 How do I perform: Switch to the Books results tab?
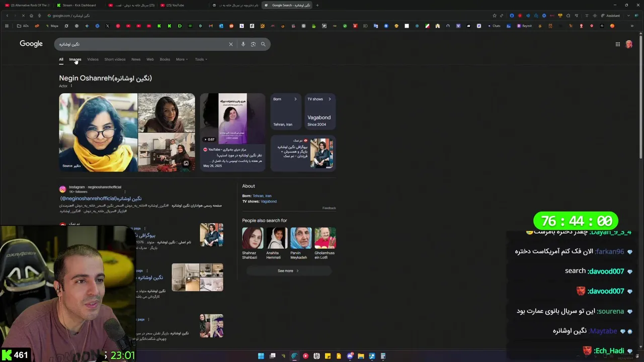pyautogui.click(x=165, y=59)
